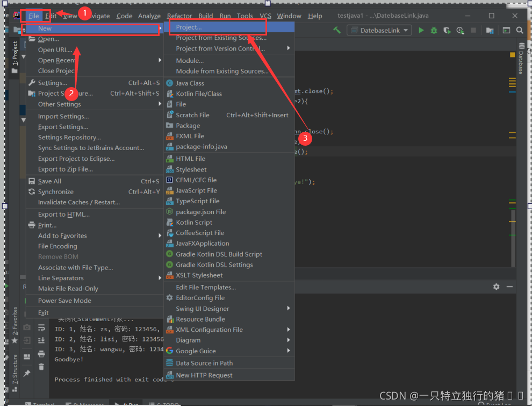This screenshot has height=406, width=532.
Task: Expand XML Configuration File submenu
Action: click(x=229, y=330)
